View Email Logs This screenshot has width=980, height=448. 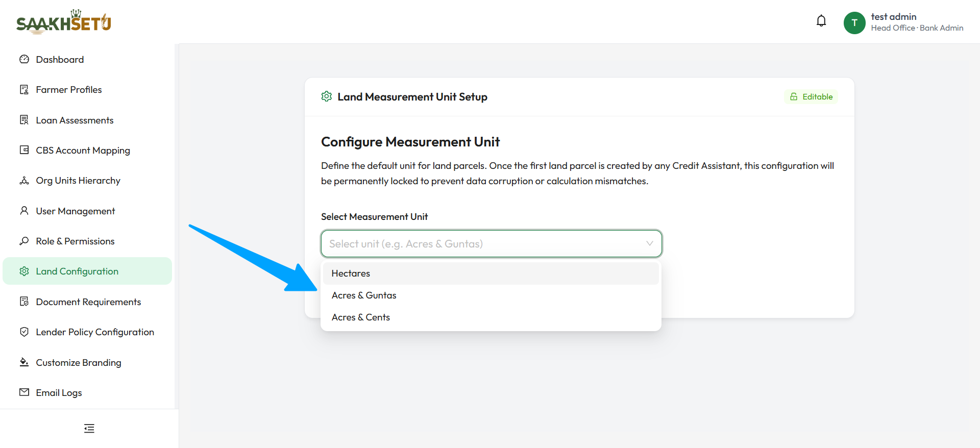[87, 392]
